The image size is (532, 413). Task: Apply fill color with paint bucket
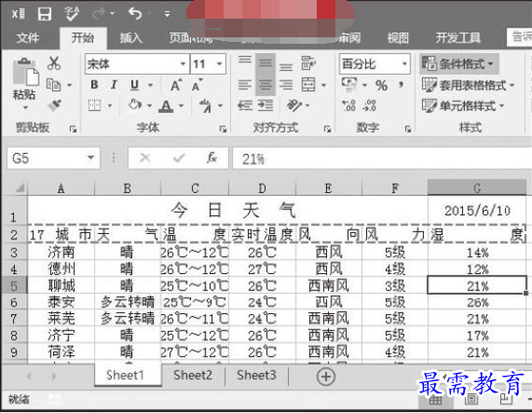(135, 104)
